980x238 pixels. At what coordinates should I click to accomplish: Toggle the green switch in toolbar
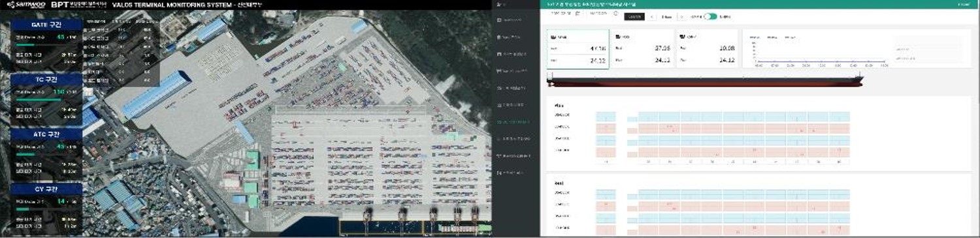[x=710, y=16]
